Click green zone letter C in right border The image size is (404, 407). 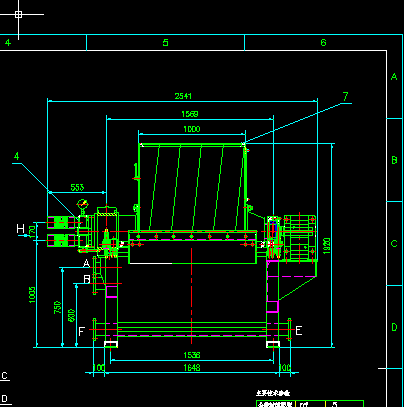(x=394, y=244)
